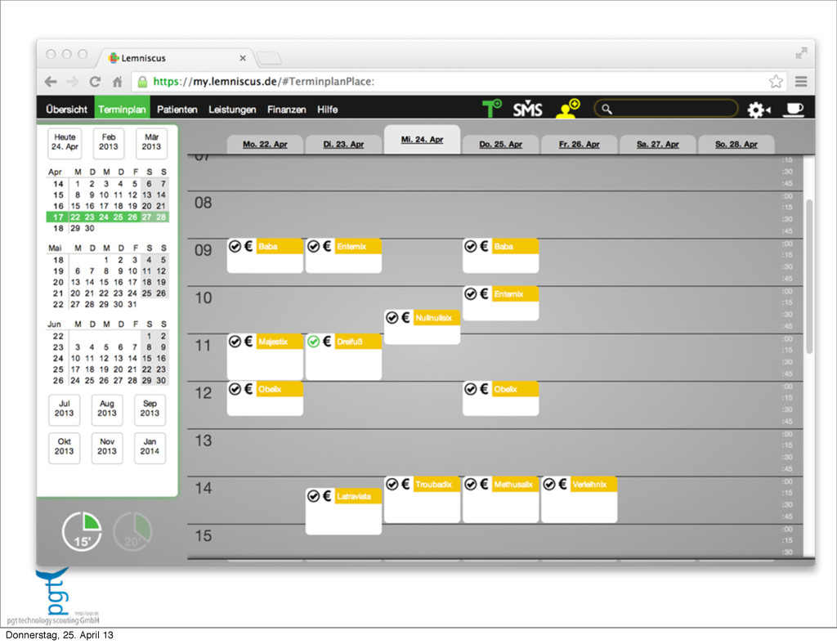The image size is (837, 644).
Task: Select the 20 minute duration clock
Action: pos(132,531)
